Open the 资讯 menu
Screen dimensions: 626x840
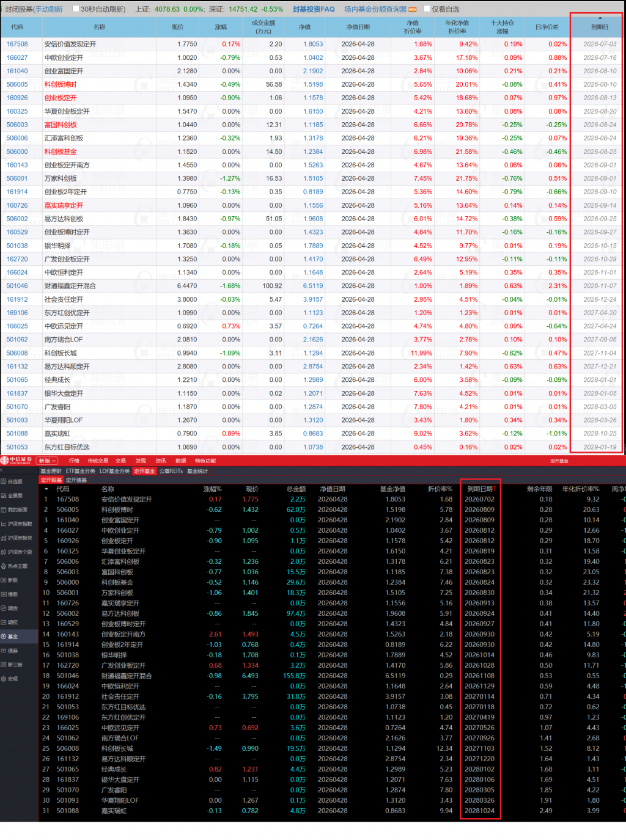pyautogui.click(x=161, y=461)
